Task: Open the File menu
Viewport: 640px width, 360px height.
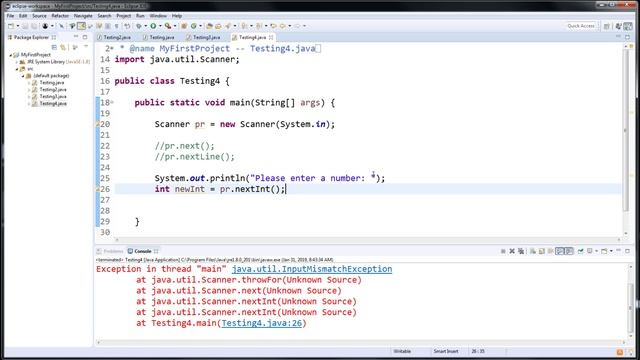Action: (x=10, y=16)
